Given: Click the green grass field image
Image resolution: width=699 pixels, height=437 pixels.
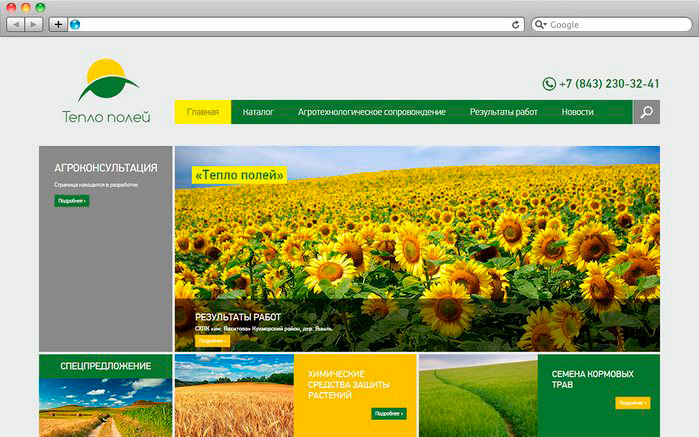Looking at the screenshot, I should (x=478, y=396).
